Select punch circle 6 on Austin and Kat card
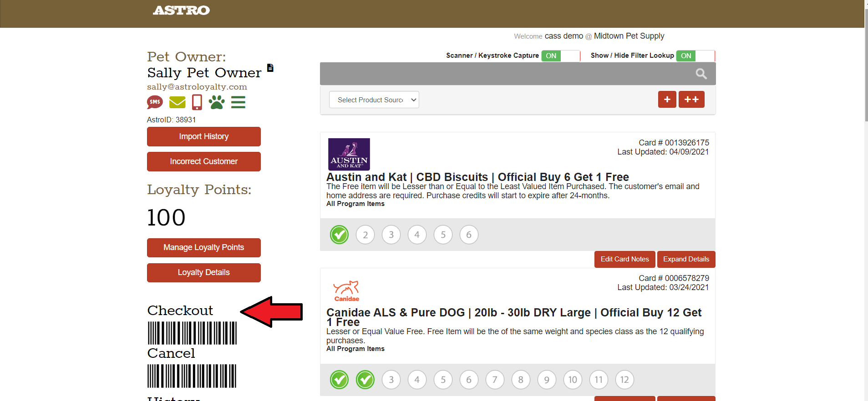868x401 pixels. [469, 235]
